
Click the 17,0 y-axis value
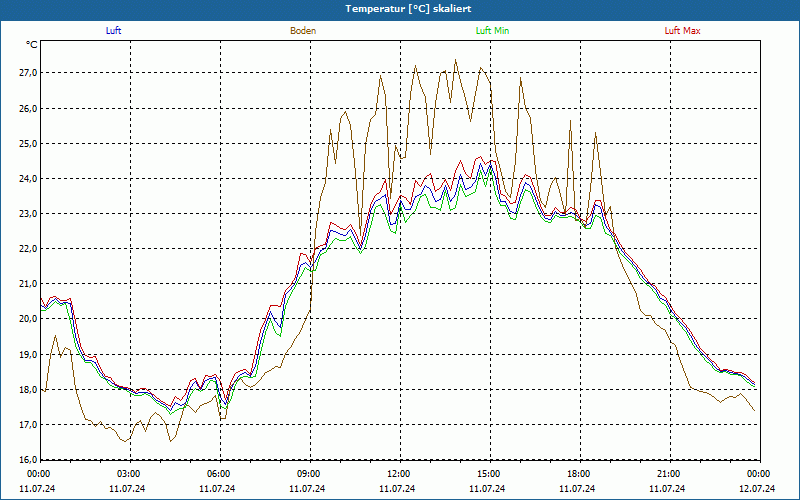pyautogui.click(x=29, y=424)
